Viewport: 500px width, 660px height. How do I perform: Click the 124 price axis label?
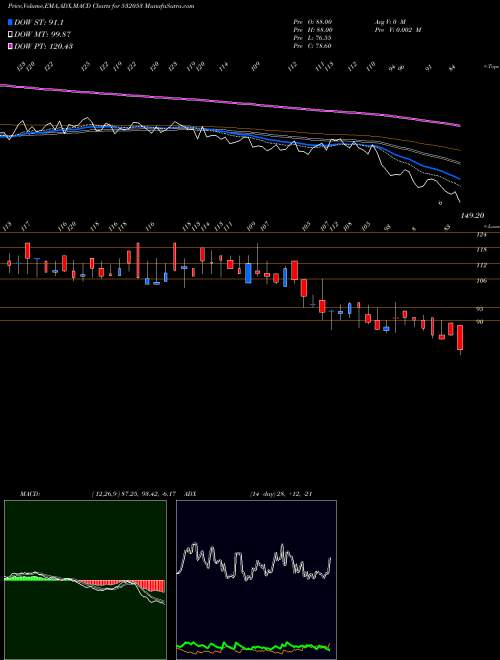[x=481, y=235]
